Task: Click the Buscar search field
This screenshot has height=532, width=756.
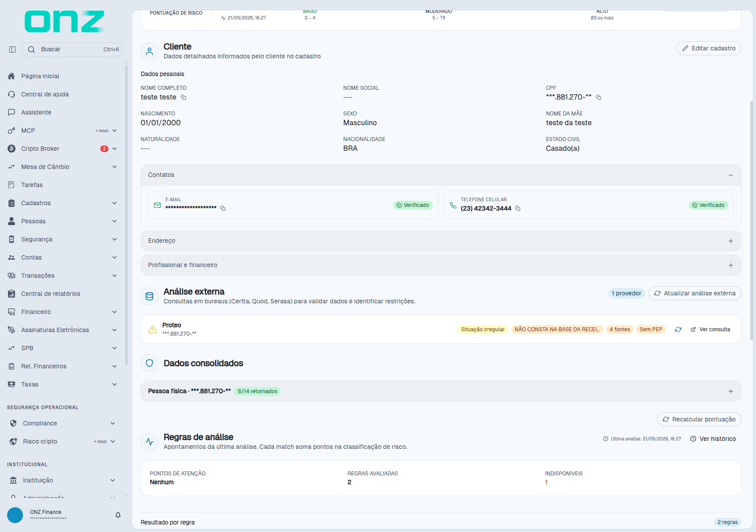Action: pos(72,50)
